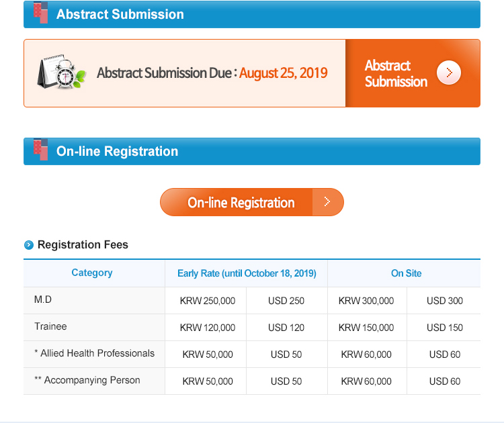504x423 pixels.
Task: Click the white circular arrow icon
Action: 449,73
